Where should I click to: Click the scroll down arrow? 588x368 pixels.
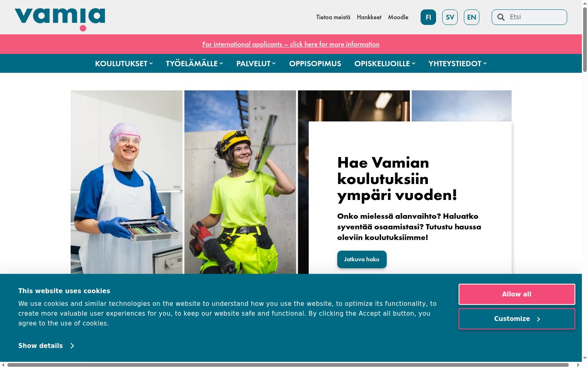[585, 358]
